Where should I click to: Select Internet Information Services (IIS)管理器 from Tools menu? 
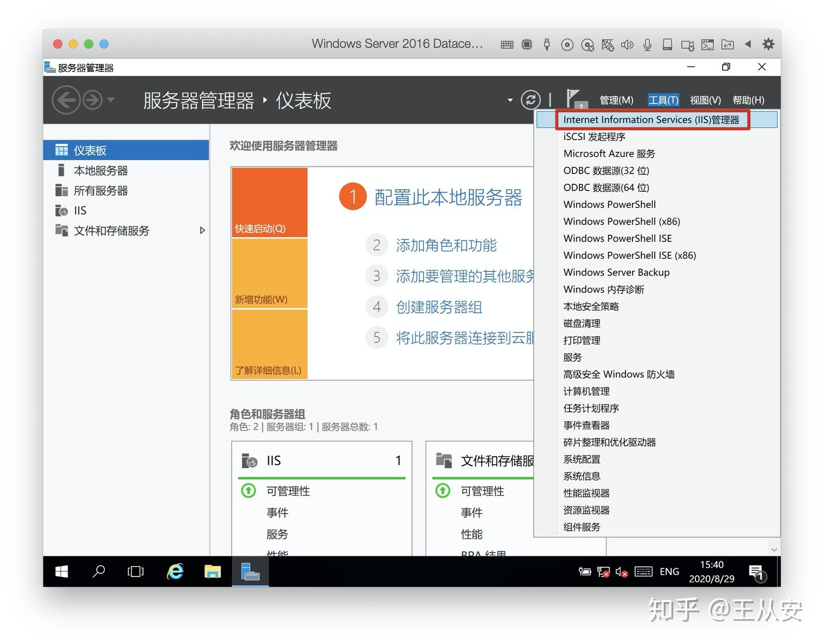[653, 119]
